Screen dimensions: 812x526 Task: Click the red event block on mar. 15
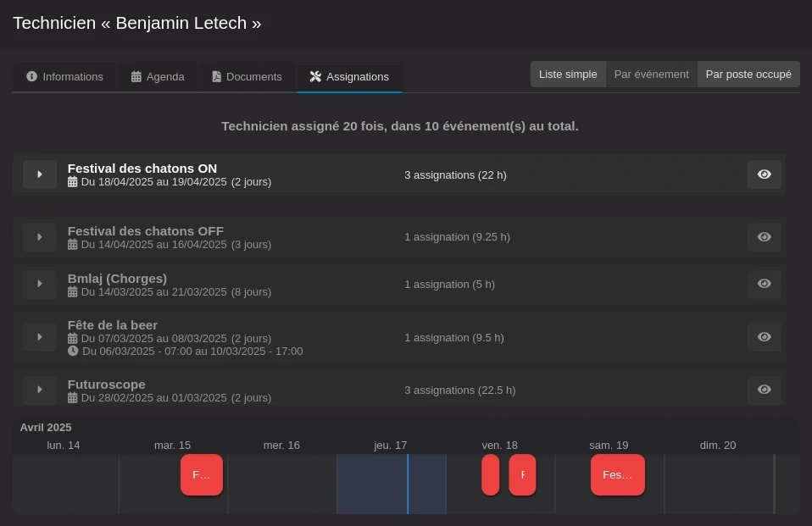202,475
